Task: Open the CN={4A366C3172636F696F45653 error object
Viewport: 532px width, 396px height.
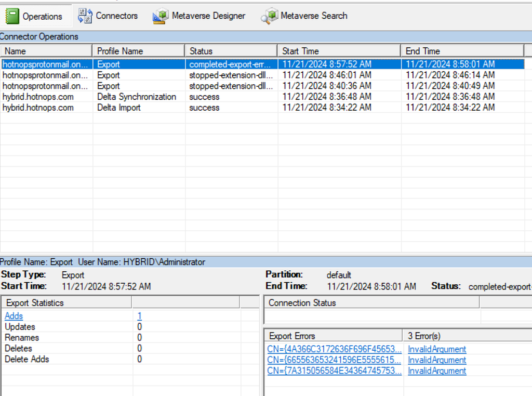Action: 334,349
